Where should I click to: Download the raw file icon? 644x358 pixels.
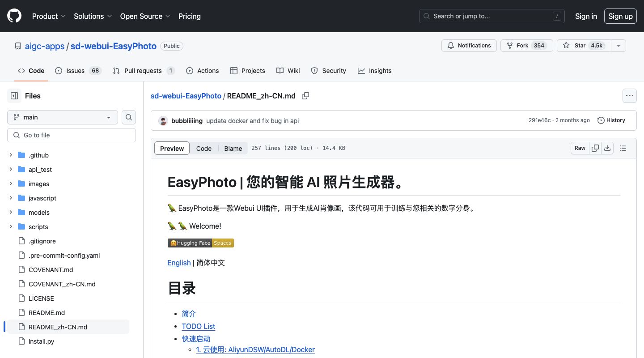[x=607, y=148]
